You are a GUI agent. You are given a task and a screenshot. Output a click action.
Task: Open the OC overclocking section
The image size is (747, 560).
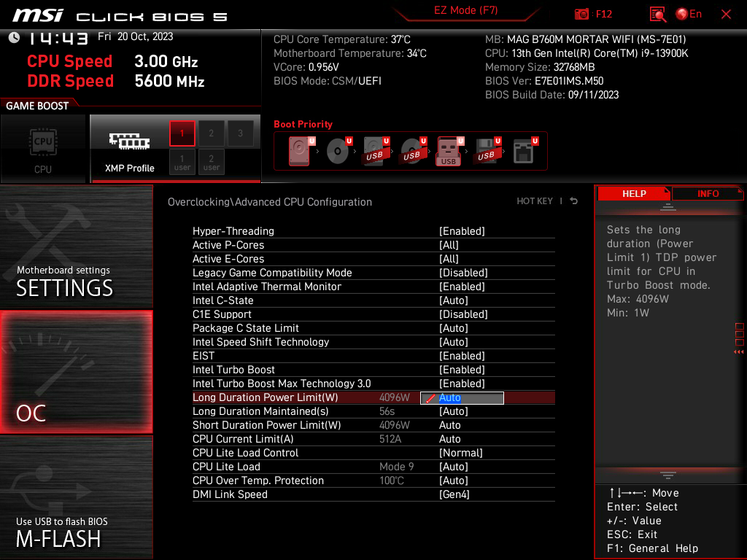(x=76, y=372)
